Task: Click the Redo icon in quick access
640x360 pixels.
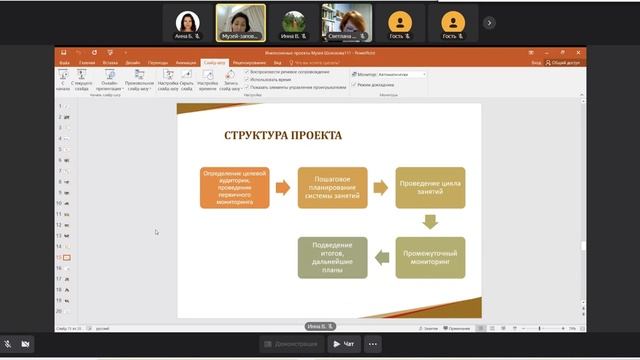Action: pos(94,53)
